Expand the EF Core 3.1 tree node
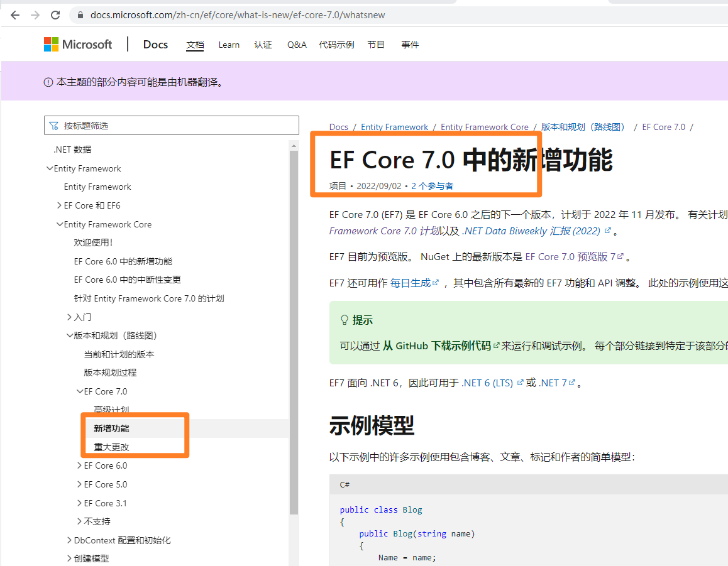Screen dimensions: 728x566 pyautogui.click(x=79, y=503)
